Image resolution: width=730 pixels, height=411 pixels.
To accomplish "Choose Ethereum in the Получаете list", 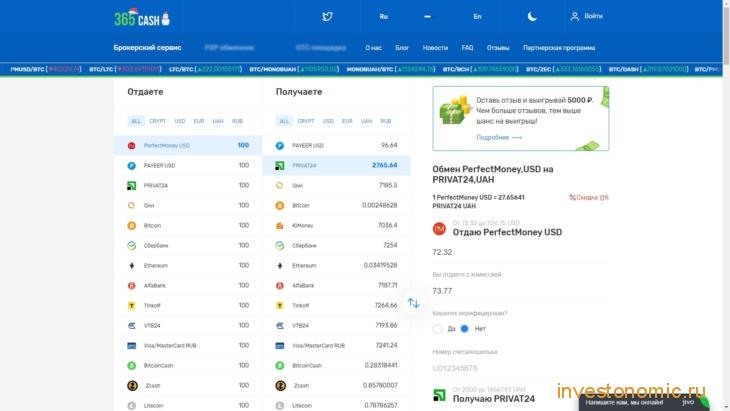I will (x=337, y=266).
